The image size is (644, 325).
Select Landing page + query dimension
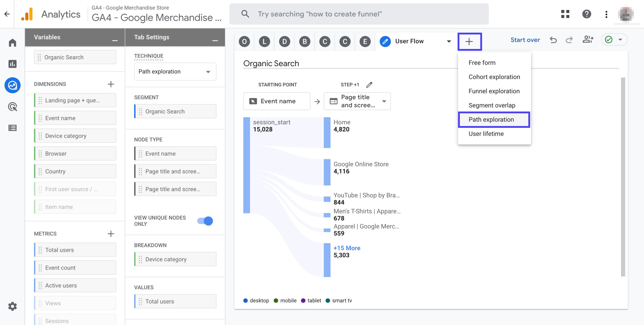[x=75, y=100]
